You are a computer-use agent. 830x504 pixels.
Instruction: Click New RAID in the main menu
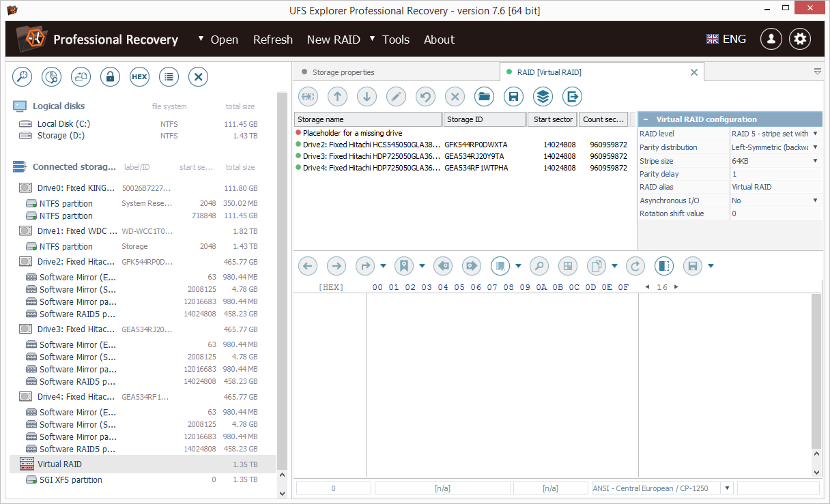tap(334, 40)
